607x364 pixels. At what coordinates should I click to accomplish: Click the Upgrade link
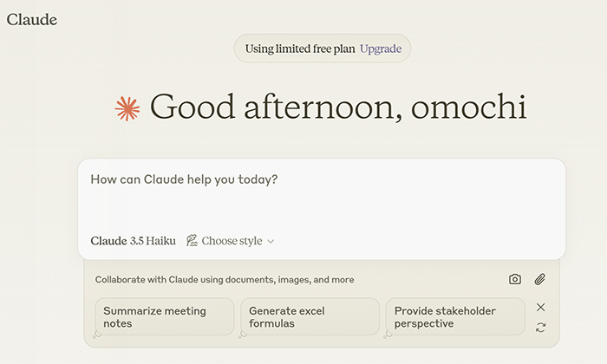click(x=381, y=49)
